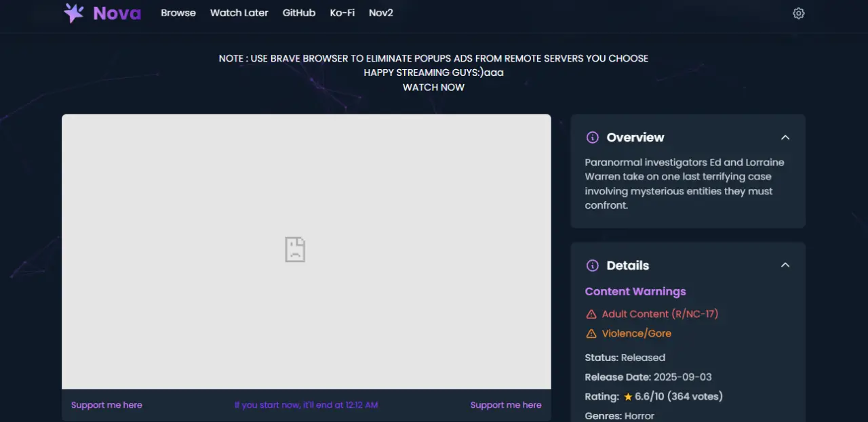Click the 'Details' panel heading

628,266
